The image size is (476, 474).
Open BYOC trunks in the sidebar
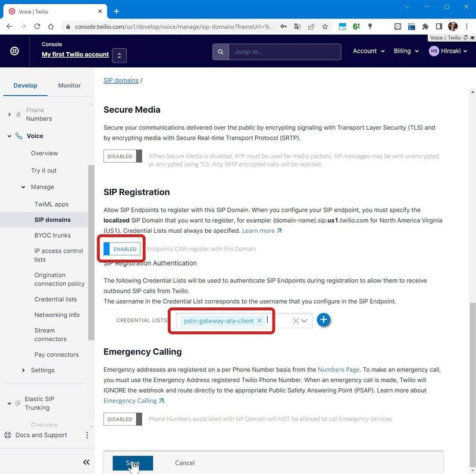pyautogui.click(x=52, y=235)
